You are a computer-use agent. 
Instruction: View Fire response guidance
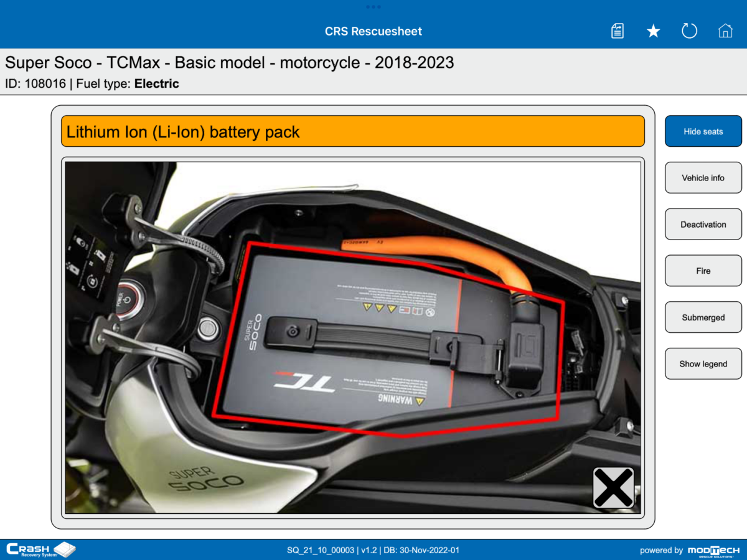(703, 270)
